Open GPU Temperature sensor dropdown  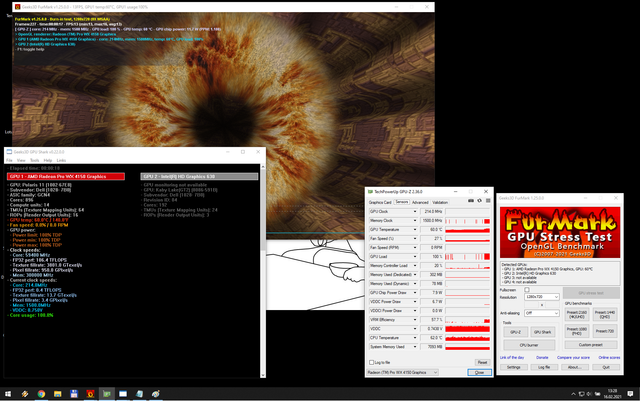click(415, 229)
